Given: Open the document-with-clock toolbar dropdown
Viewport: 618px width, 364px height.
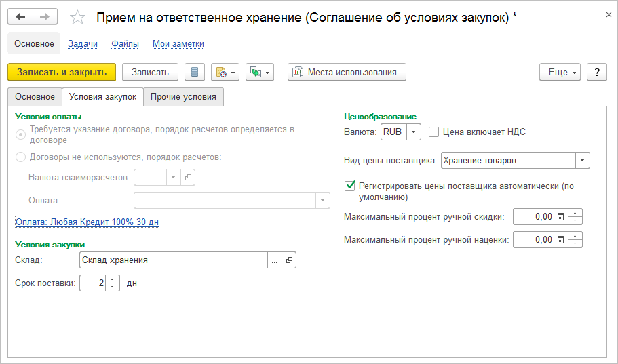Looking at the screenshot, I should [x=225, y=72].
